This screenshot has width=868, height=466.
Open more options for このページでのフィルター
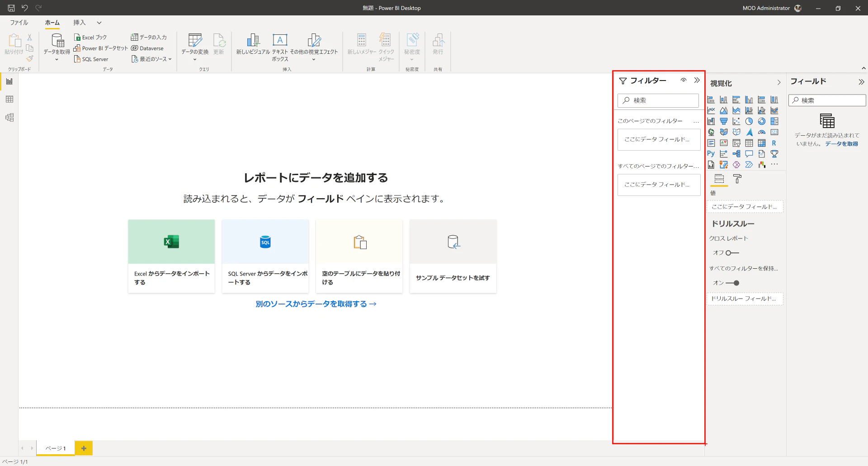coord(696,121)
